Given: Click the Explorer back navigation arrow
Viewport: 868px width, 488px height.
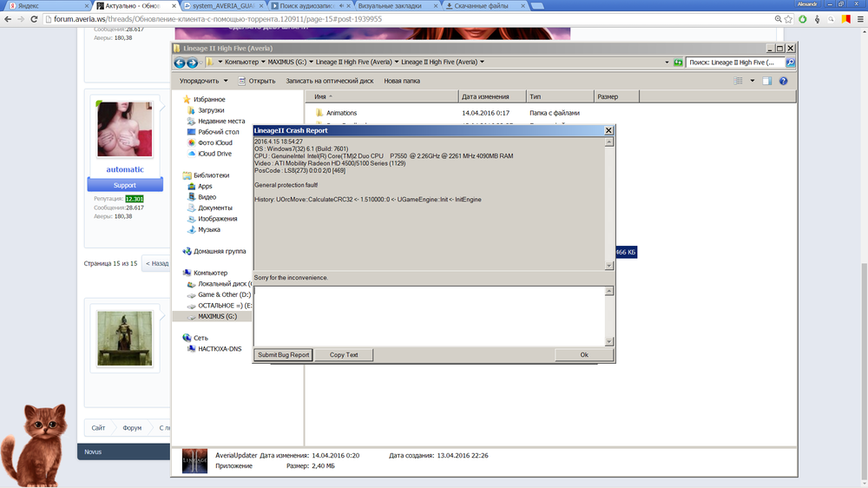Looking at the screenshot, I should click(180, 63).
